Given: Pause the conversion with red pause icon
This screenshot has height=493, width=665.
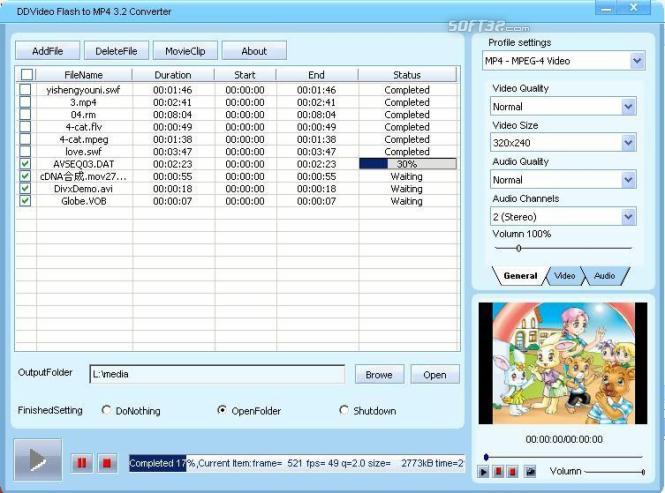Looking at the screenshot, I should [81, 462].
